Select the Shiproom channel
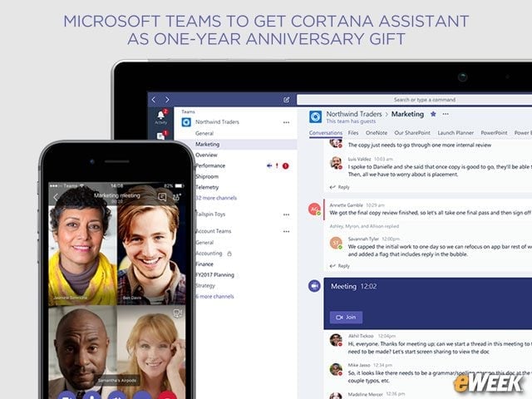 tap(207, 177)
